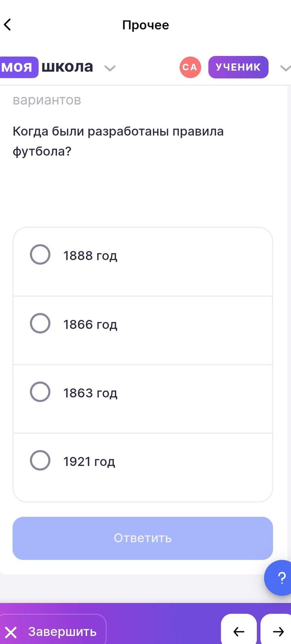Go to next question with right arrow
The image size is (291, 644).
click(x=277, y=632)
